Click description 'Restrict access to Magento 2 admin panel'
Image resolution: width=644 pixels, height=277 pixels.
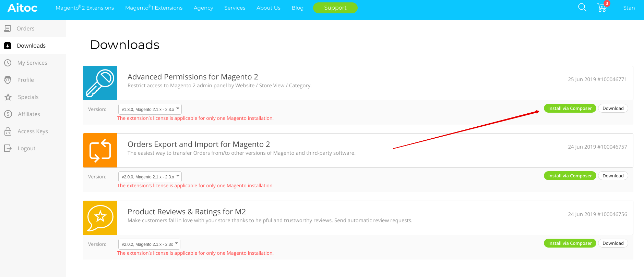click(219, 86)
